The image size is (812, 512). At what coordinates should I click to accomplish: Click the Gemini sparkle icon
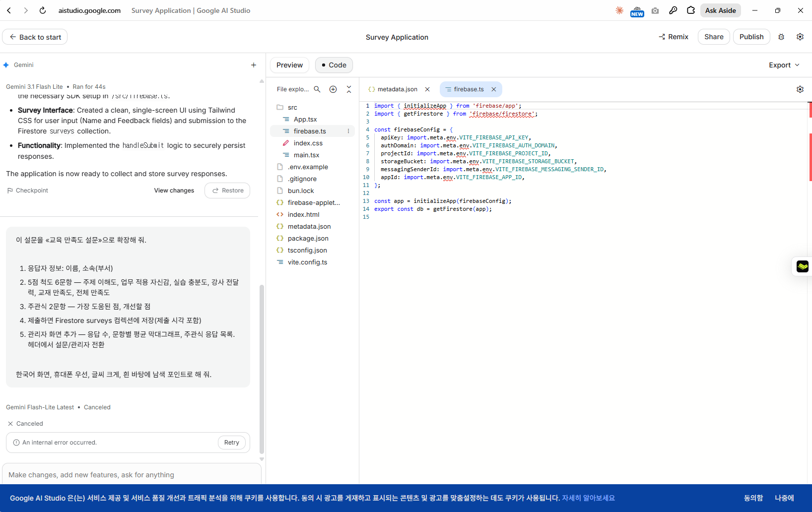click(x=6, y=65)
